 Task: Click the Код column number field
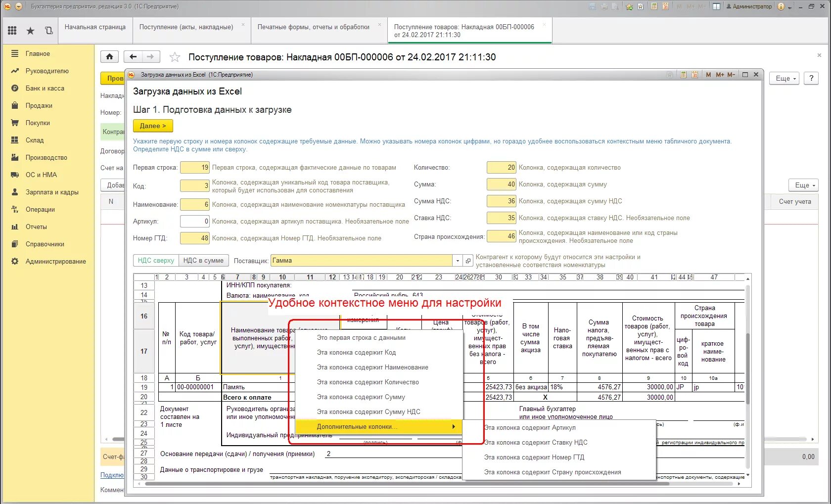[x=195, y=185]
